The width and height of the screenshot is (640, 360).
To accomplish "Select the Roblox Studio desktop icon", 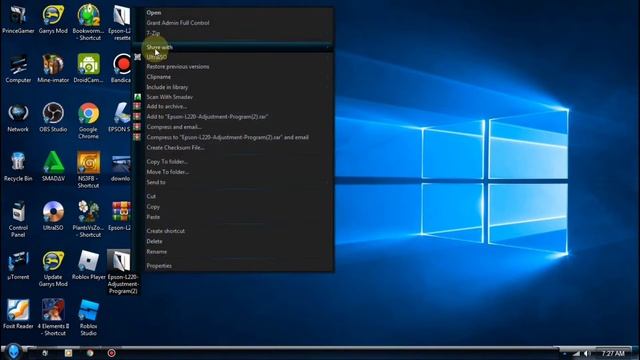I will click(x=88, y=318).
